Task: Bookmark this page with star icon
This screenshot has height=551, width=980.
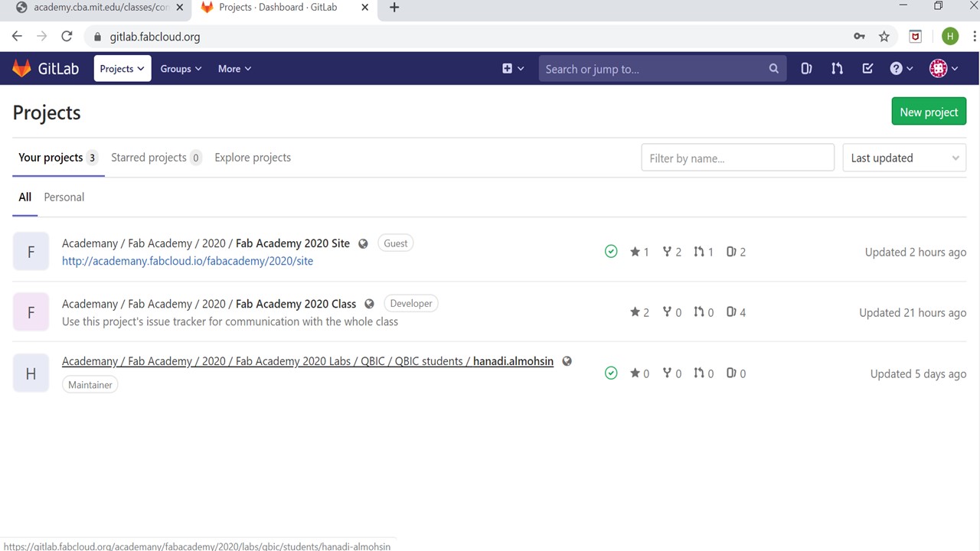Action: pos(884,36)
